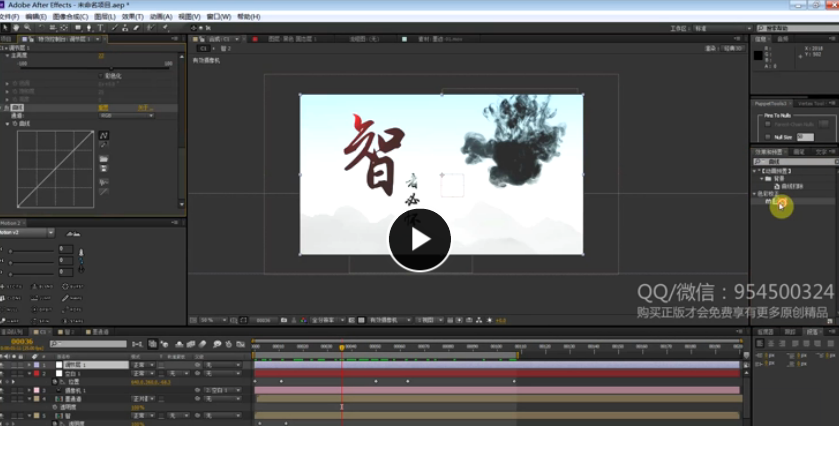Take snapshot with viewer camera icon

point(284,320)
